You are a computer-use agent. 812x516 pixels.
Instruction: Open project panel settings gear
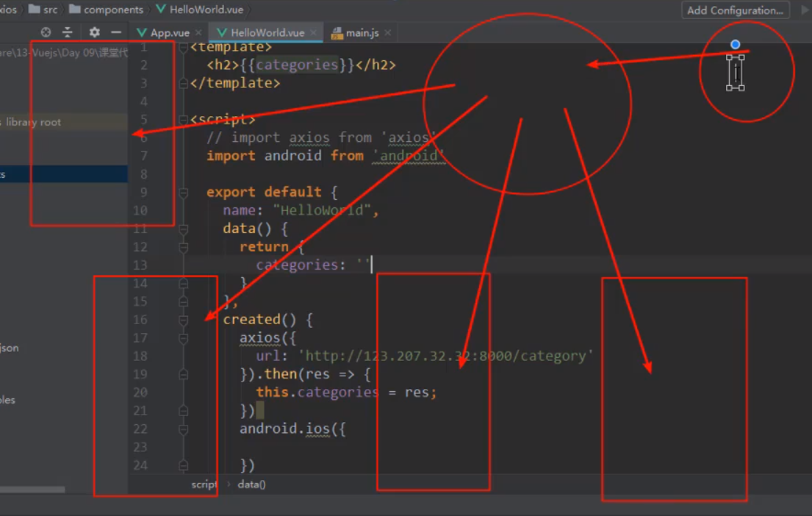(94, 32)
